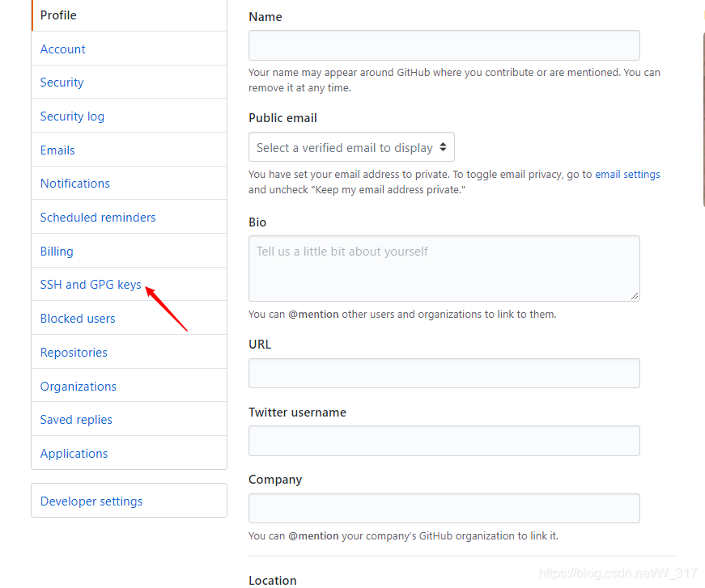
Task: Open Organizations settings
Action: pyautogui.click(x=79, y=387)
